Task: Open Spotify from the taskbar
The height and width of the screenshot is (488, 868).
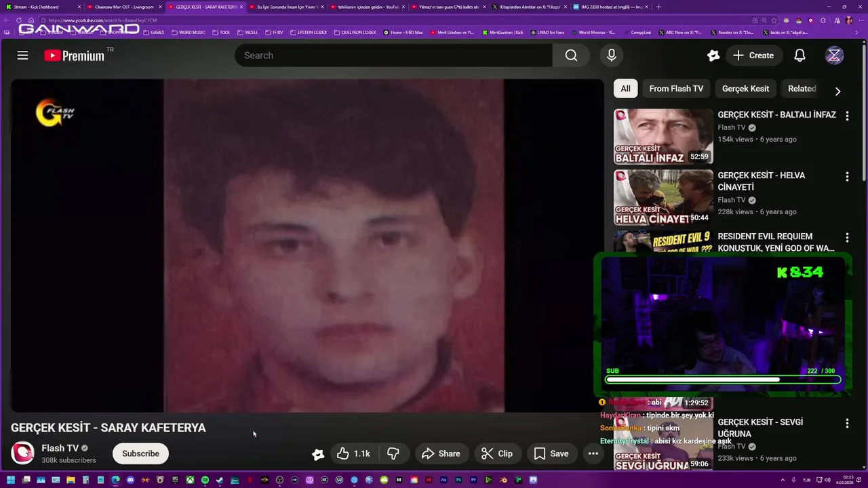Action: (x=205, y=480)
